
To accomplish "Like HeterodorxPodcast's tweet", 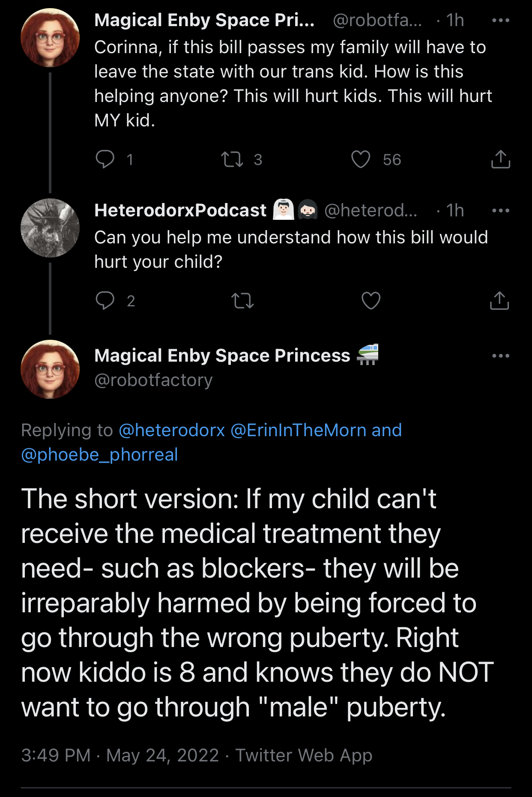I will [371, 300].
